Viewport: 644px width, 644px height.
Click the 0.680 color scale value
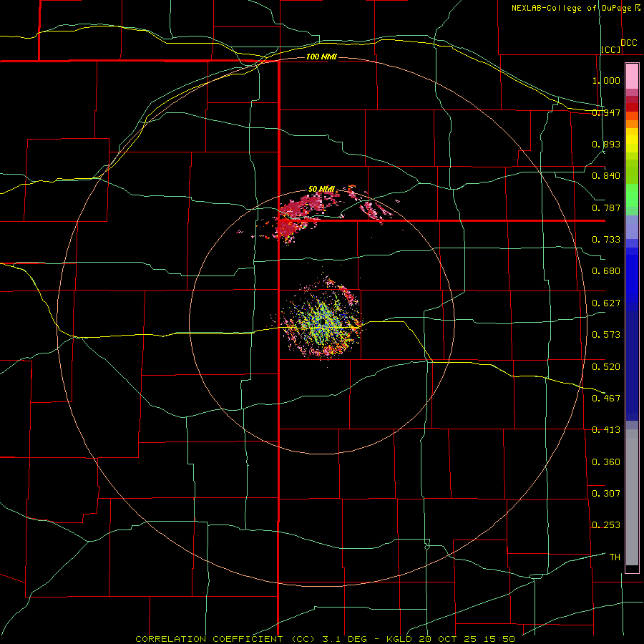pyautogui.click(x=606, y=271)
